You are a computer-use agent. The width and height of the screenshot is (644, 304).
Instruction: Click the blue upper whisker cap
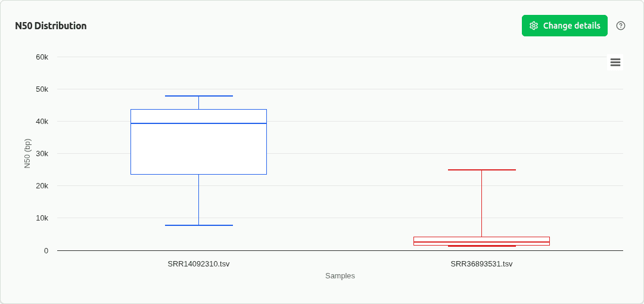[198, 96]
